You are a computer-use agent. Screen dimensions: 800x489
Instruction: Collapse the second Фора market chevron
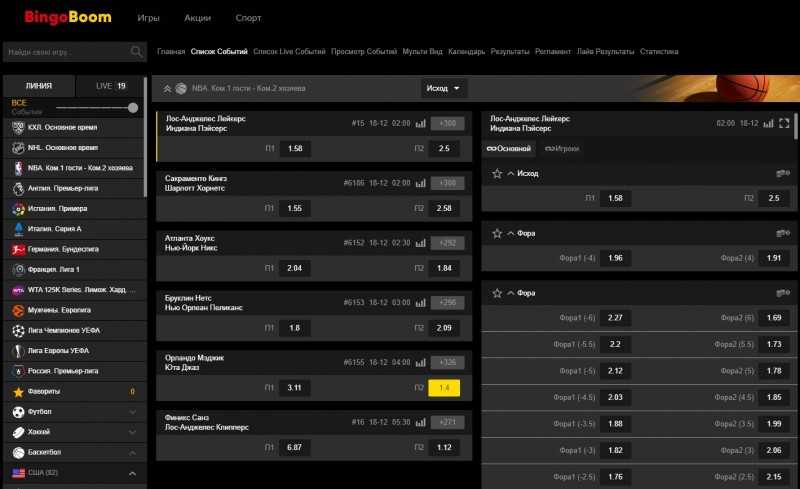coord(511,293)
